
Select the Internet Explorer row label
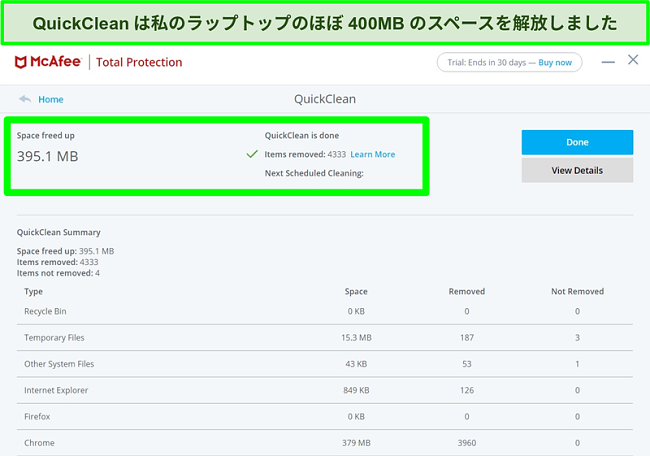56,391
